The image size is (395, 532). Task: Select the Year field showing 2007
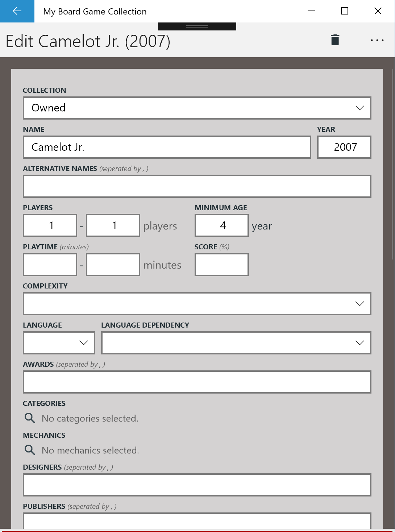pyautogui.click(x=344, y=147)
